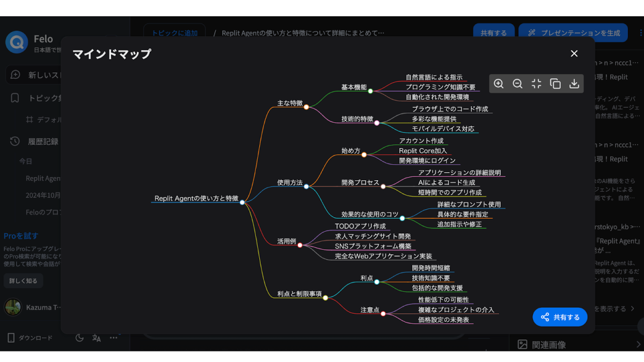Open the three-dot more menu in sidebar
This screenshot has height=362, width=644.
click(x=114, y=337)
